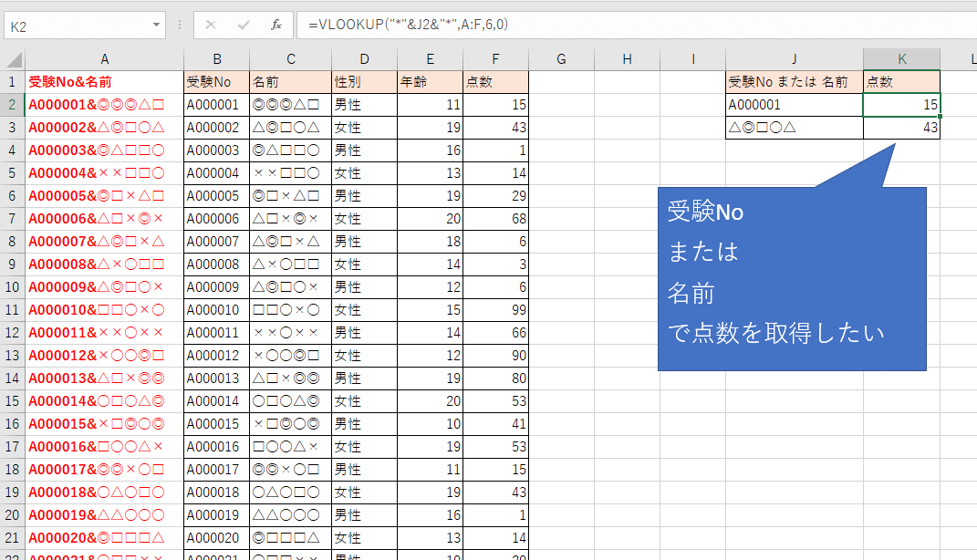Click row 2 header to select the whole row
This screenshot has width=977, height=560.
12,104
